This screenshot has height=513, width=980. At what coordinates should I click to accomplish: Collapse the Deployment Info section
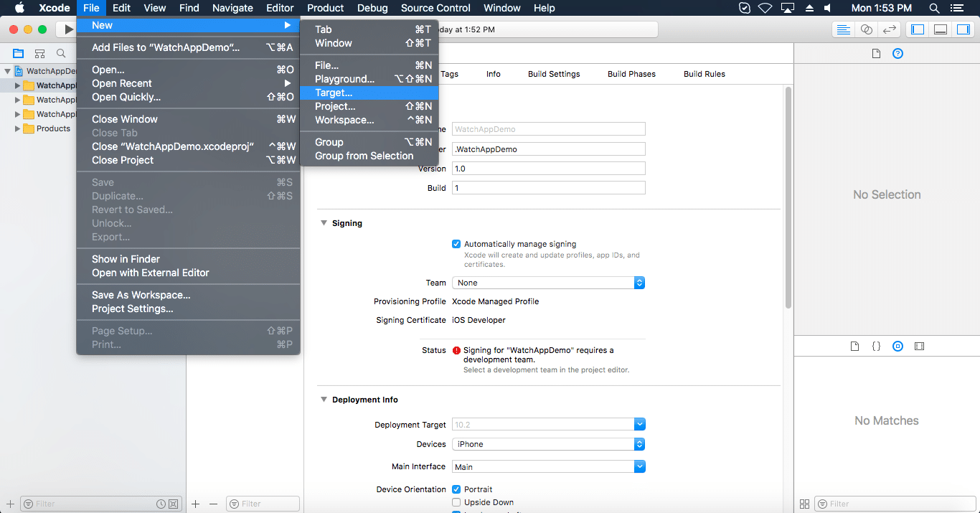point(324,400)
